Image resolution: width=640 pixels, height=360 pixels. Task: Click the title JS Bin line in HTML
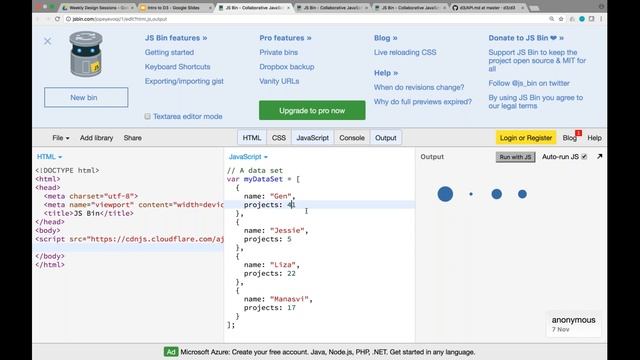89,213
